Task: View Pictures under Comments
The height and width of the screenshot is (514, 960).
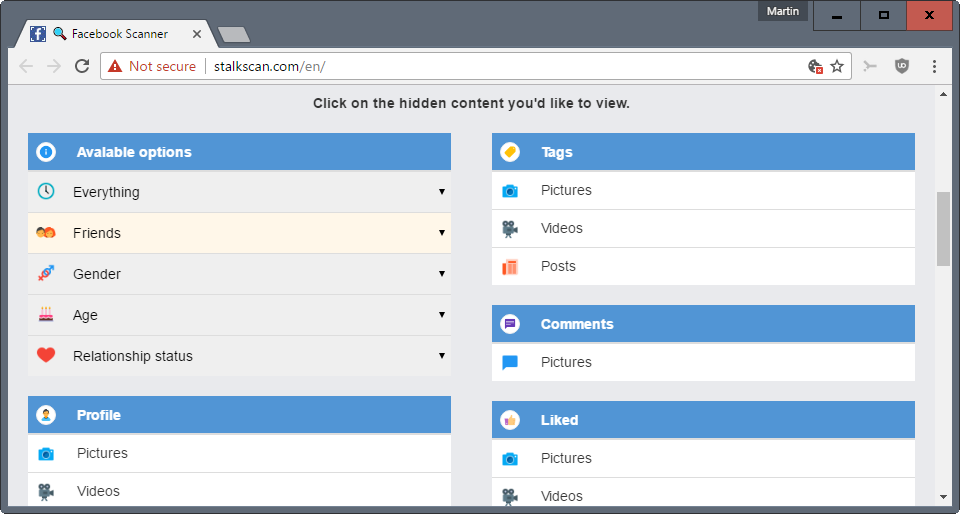Action: coord(703,362)
